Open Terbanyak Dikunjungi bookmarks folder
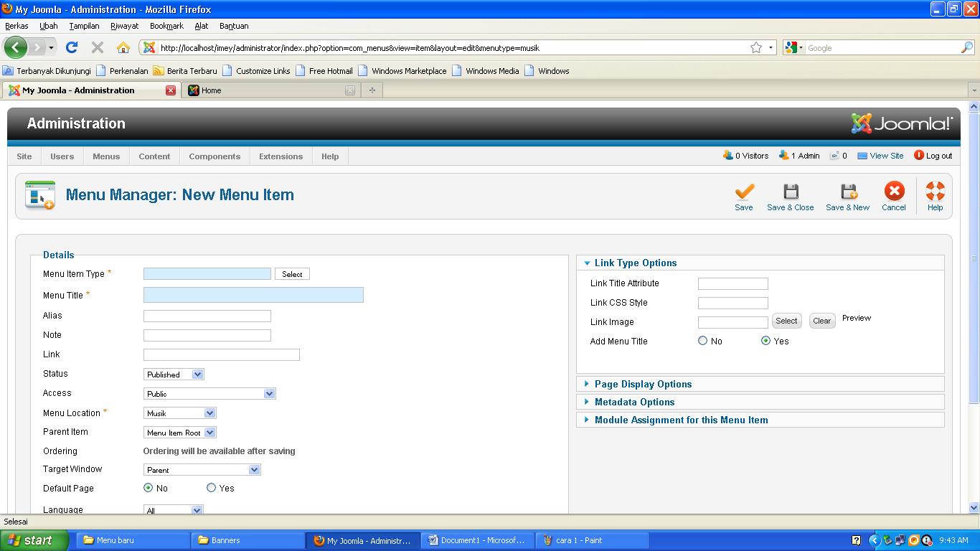 [x=47, y=71]
